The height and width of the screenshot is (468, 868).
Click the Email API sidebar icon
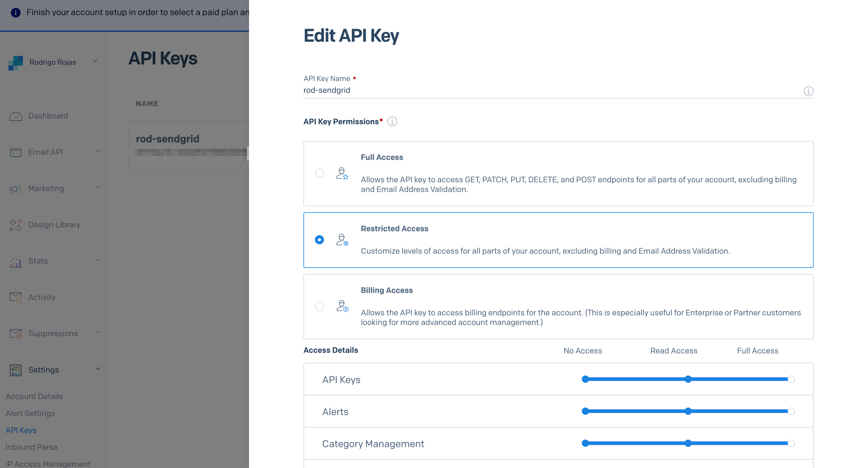15,152
